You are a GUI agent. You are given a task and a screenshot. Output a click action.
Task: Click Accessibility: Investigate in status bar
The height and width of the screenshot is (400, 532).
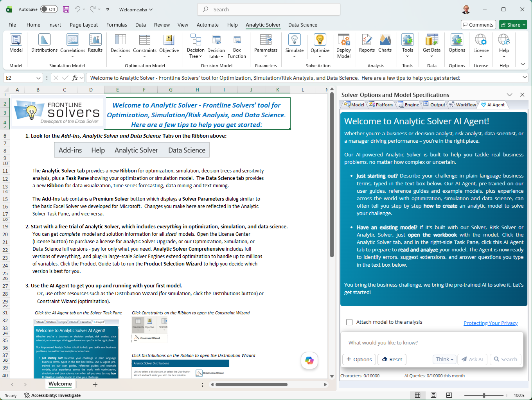click(x=52, y=395)
